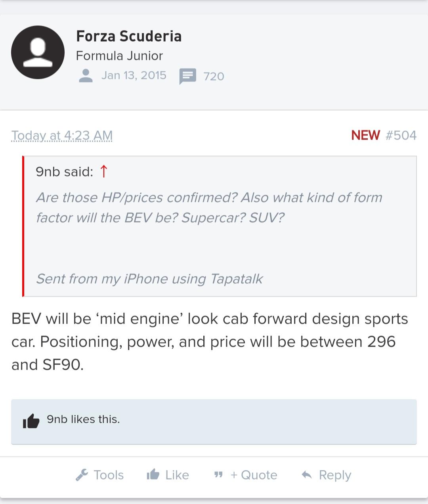Open Forza Scuderia's profile avatar

38,52
